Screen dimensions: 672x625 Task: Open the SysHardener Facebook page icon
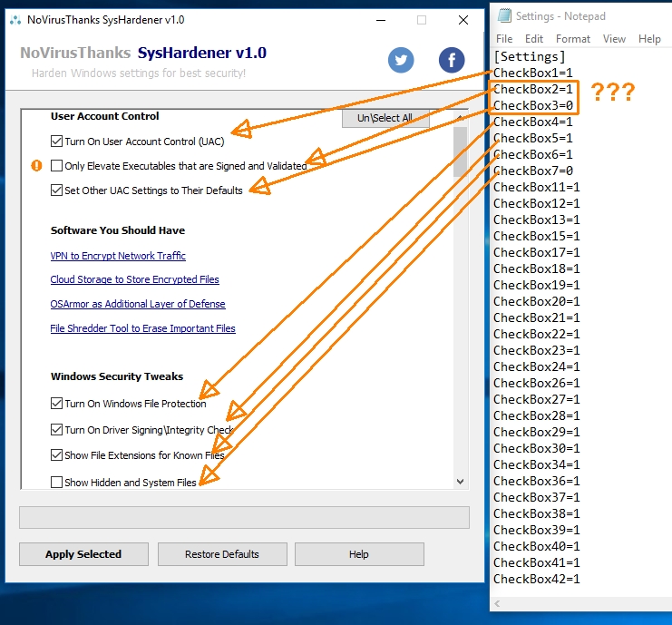(x=452, y=60)
